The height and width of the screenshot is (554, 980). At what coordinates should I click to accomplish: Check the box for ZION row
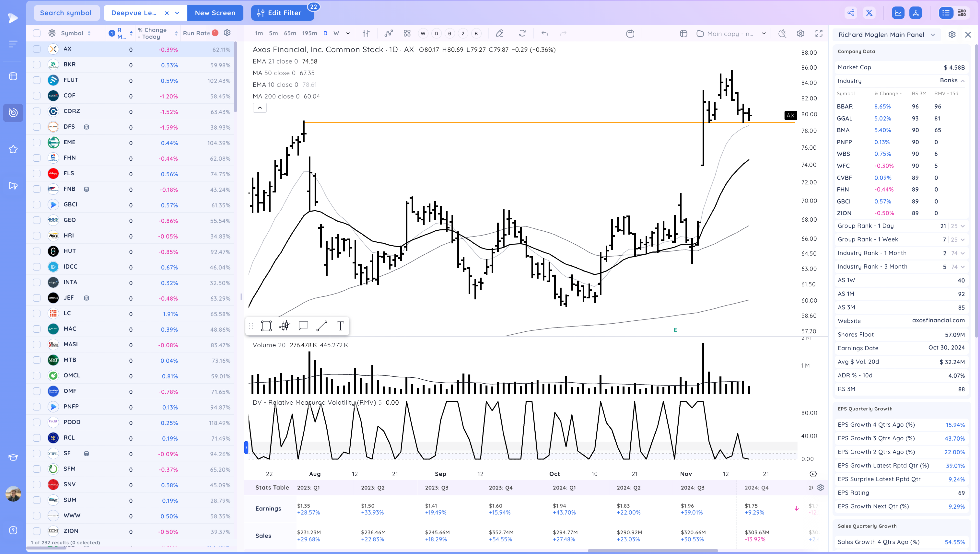[x=37, y=531]
